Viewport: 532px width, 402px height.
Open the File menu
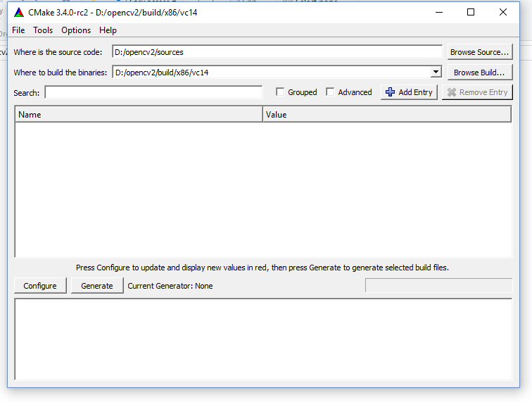point(18,30)
